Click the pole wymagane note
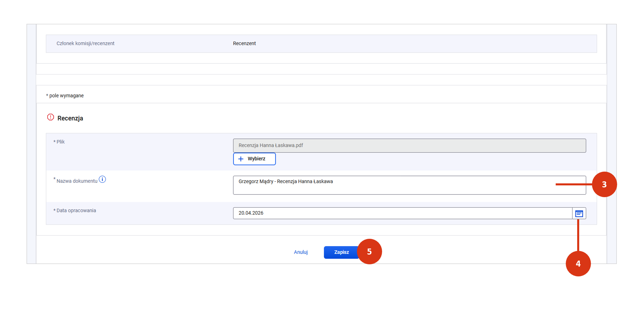This screenshot has height=313, width=644. pos(66,96)
